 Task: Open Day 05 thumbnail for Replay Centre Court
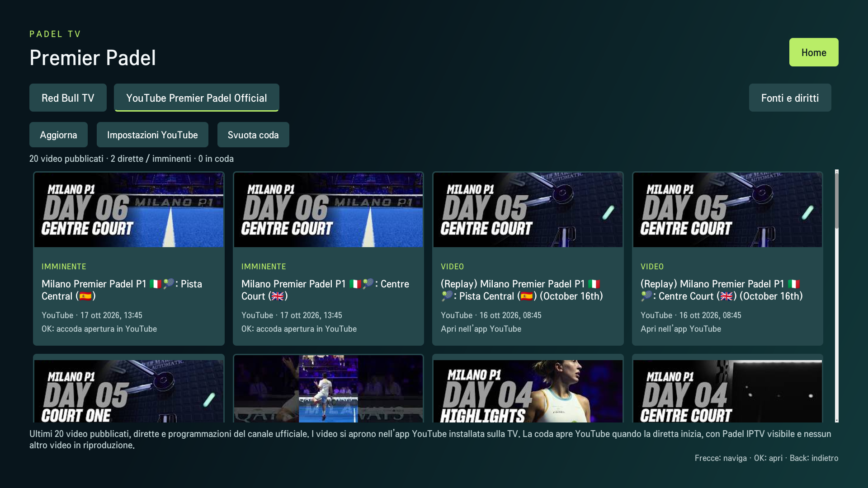click(x=727, y=210)
